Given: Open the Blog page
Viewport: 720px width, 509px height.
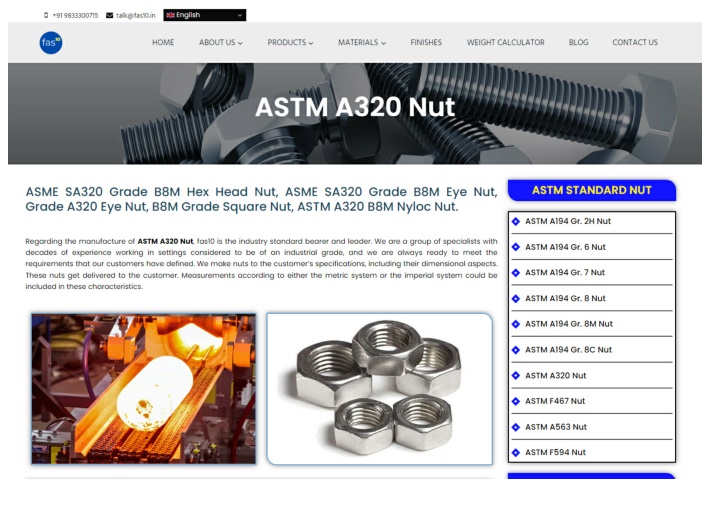Looking at the screenshot, I should pos(579,42).
